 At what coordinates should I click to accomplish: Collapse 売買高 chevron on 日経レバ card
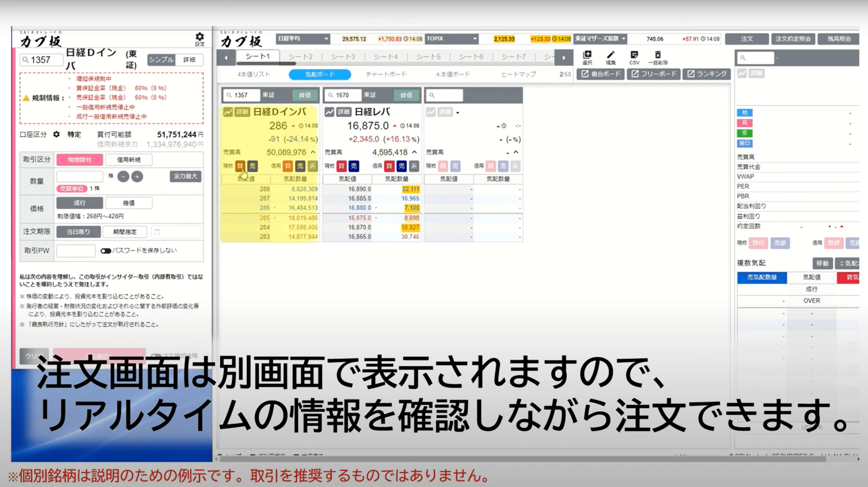[x=415, y=152]
